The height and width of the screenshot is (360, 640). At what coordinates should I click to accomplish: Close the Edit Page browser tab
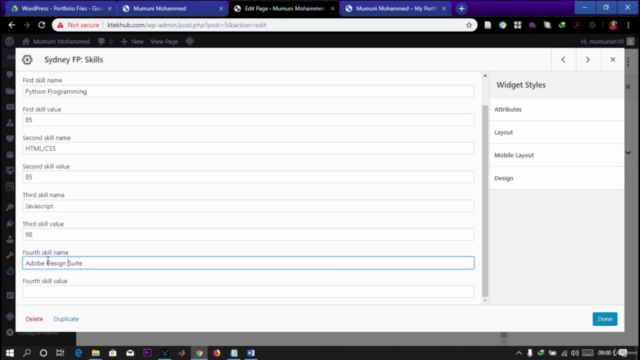point(332,9)
